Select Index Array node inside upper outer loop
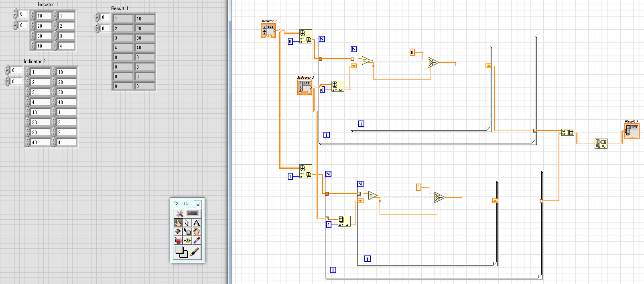 click(338, 86)
